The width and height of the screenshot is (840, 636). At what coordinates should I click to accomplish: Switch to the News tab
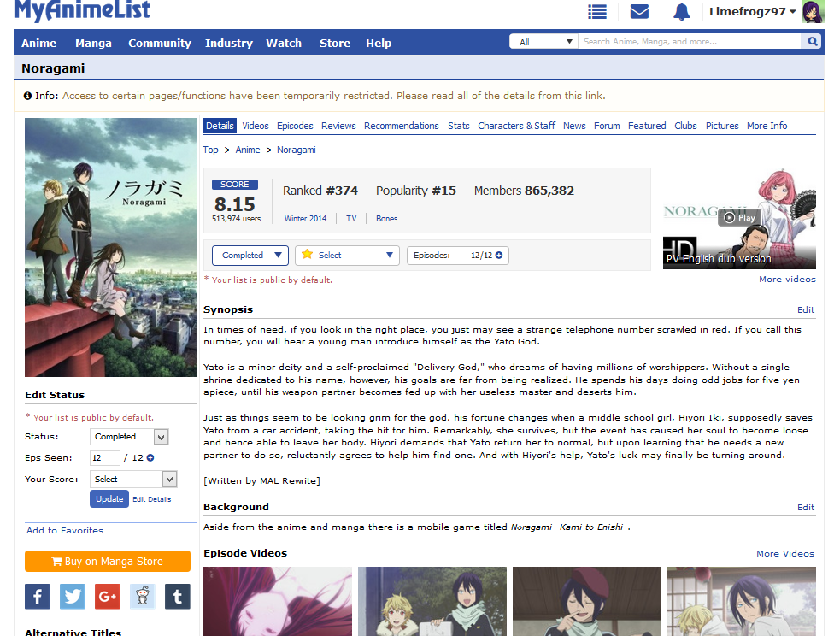(574, 126)
